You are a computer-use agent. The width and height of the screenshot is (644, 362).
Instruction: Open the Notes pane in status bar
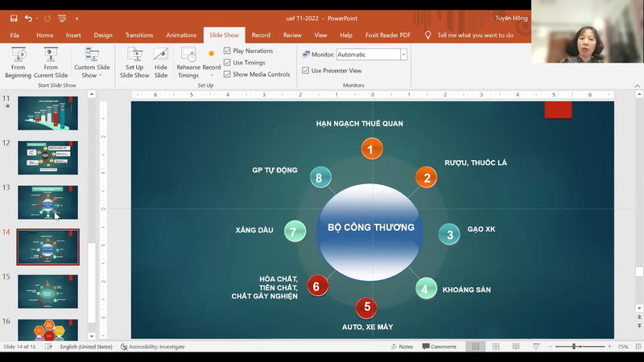pos(401,347)
